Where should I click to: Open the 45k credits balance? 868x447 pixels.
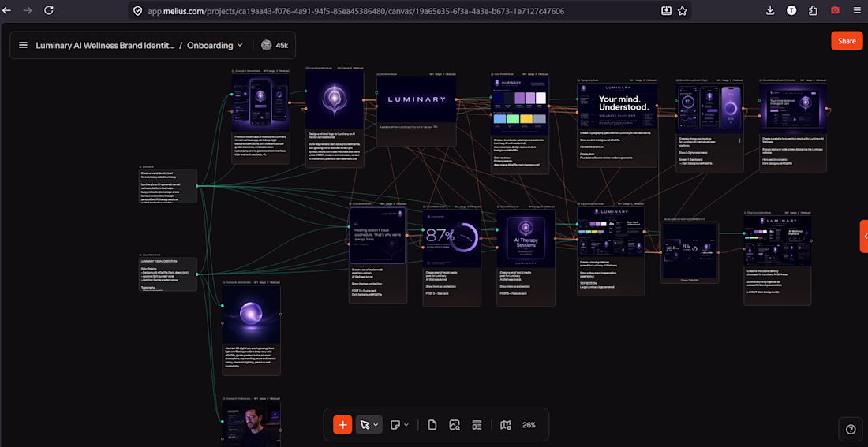click(282, 46)
